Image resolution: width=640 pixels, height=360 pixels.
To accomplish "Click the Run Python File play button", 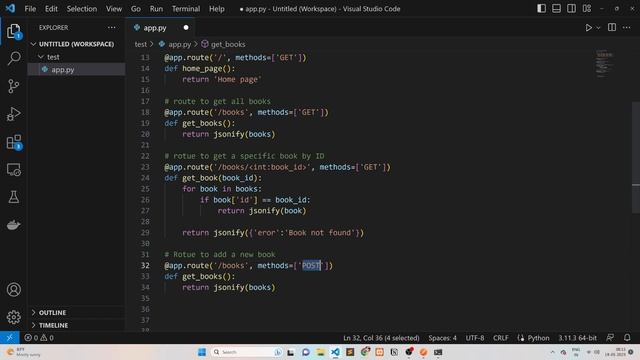I will pyautogui.click(x=588, y=28).
